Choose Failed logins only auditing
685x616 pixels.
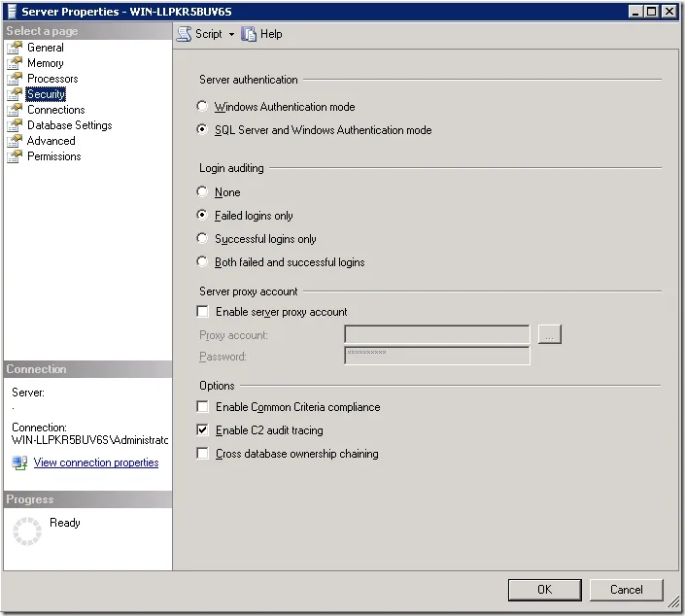point(202,215)
